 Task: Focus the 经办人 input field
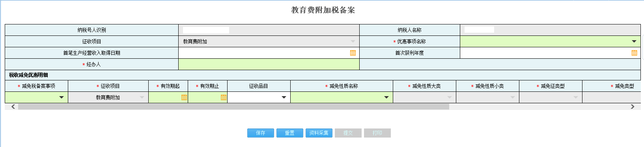[269, 64]
